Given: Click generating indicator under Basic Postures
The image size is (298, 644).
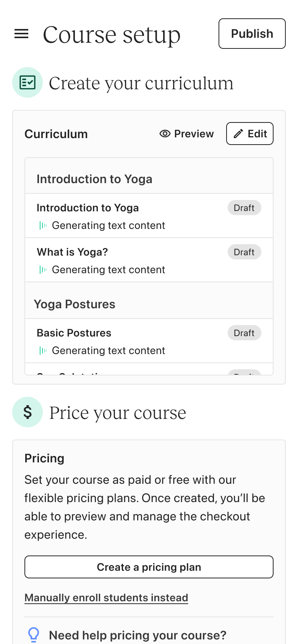Looking at the screenshot, I should [43, 351].
